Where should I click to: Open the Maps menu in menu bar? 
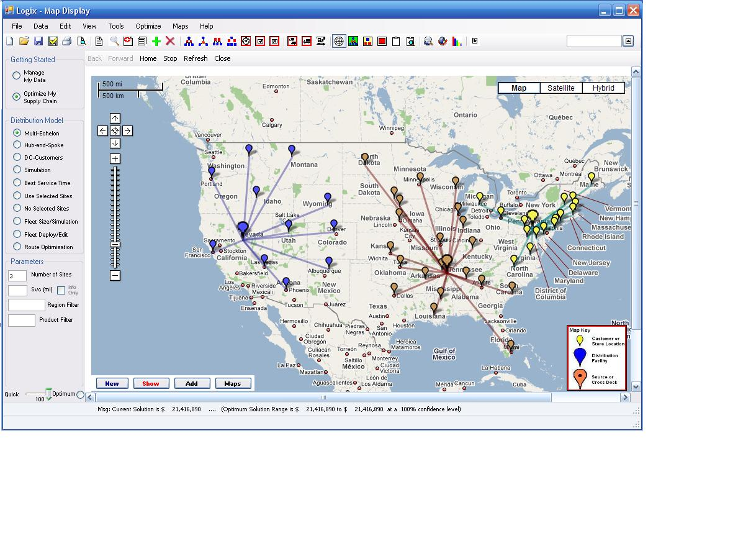pos(180,26)
